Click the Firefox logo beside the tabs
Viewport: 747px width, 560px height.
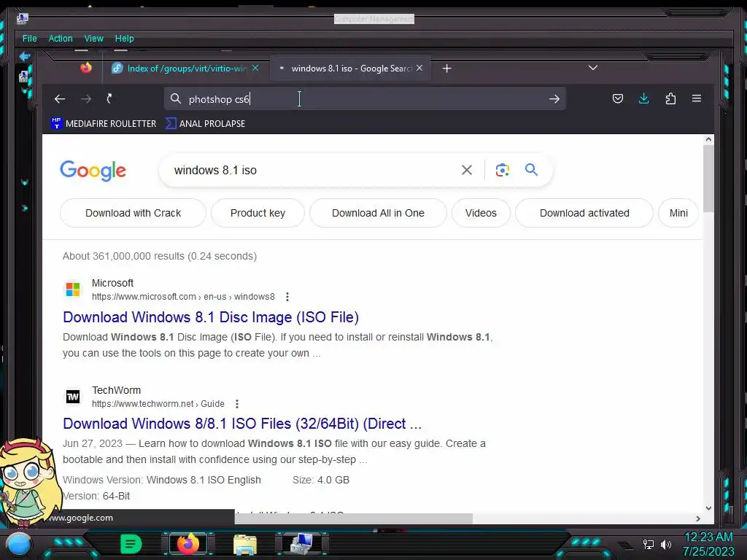pyautogui.click(x=86, y=68)
